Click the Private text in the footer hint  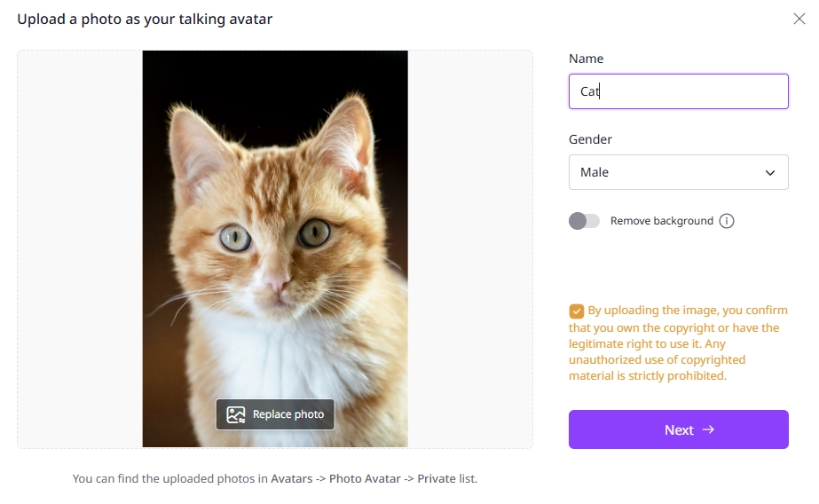[436, 479]
